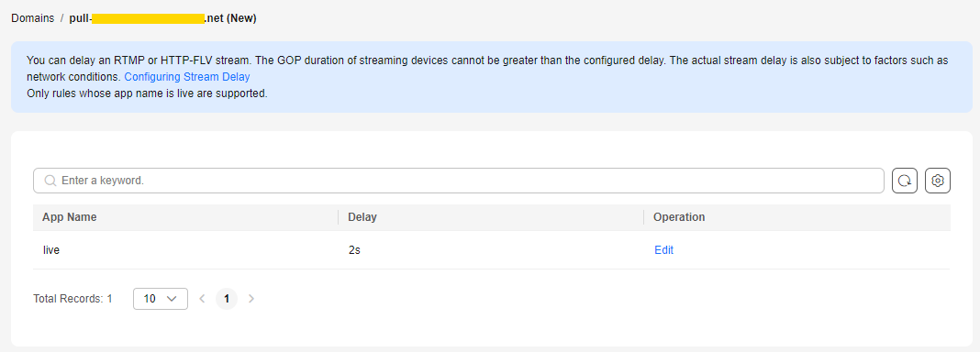The width and height of the screenshot is (980, 352).
Task: Go to the next page arrow
Action: (x=251, y=298)
